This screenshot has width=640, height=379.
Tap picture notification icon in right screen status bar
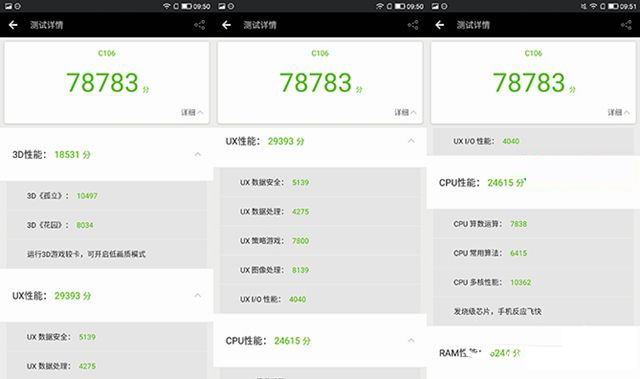[435, 6]
